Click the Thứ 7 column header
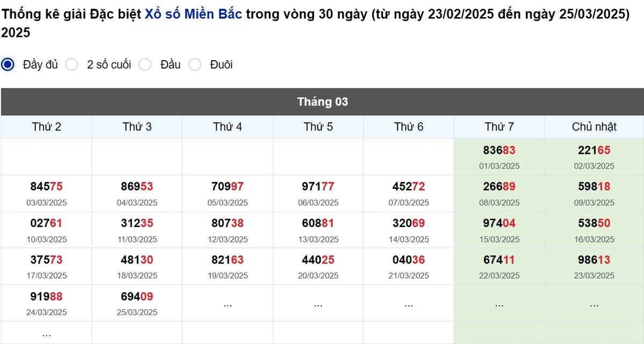 pos(499,127)
